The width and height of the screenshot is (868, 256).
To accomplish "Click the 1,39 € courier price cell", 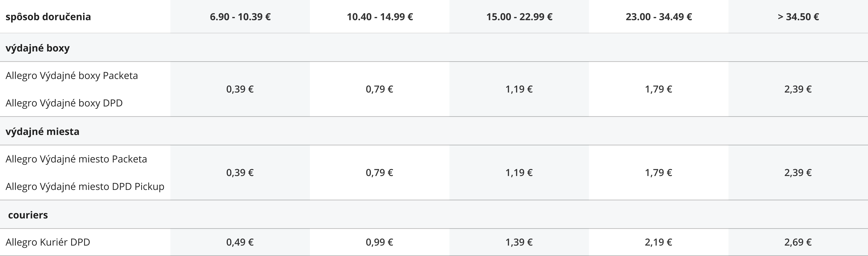I will pos(519,242).
